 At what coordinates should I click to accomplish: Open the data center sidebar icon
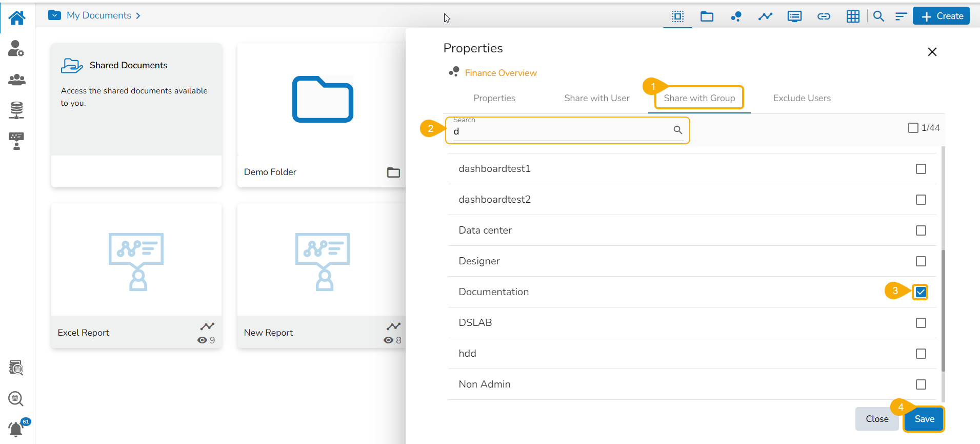click(16, 110)
